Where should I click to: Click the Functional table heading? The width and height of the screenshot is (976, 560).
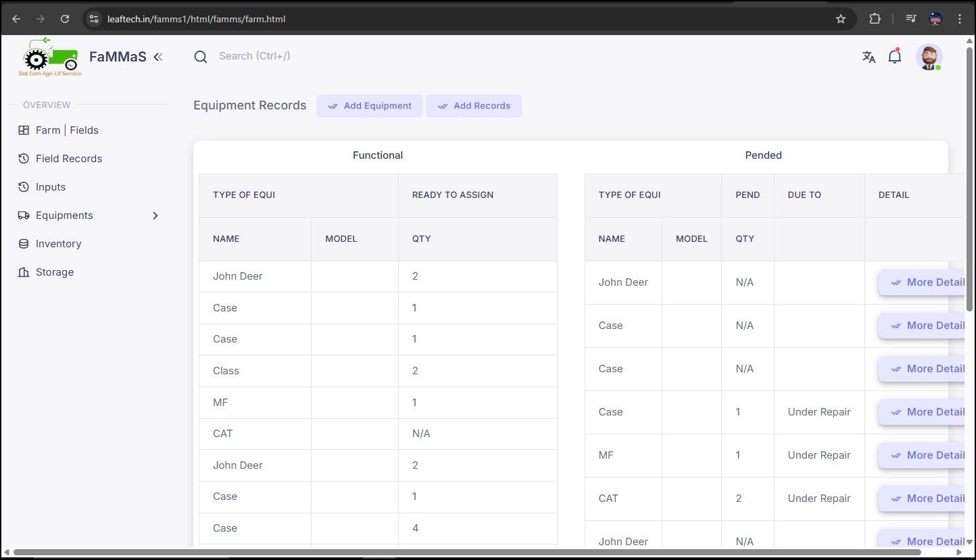point(378,155)
